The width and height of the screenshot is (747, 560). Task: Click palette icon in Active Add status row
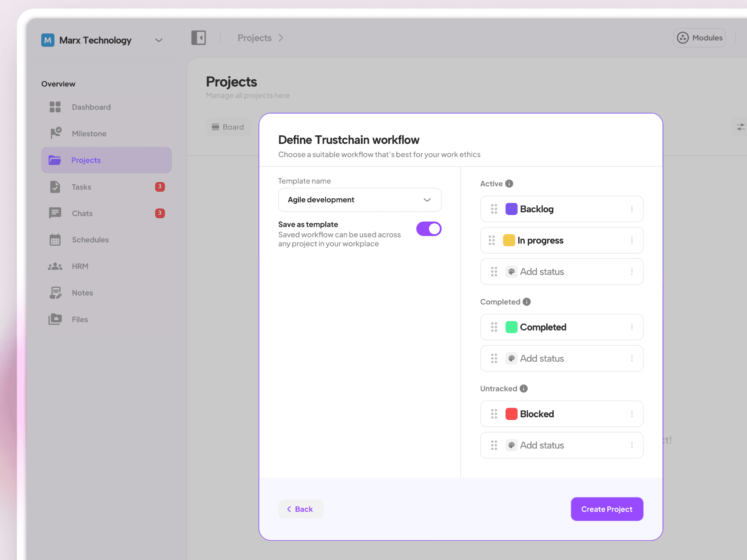coord(511,272)
